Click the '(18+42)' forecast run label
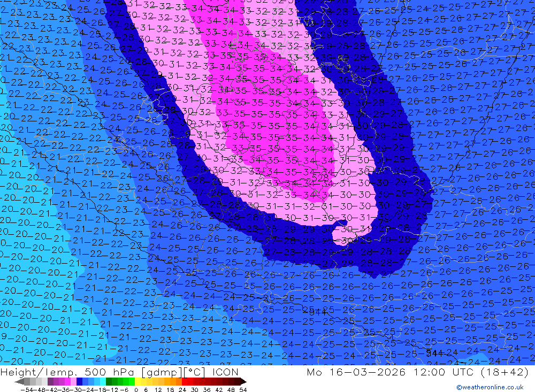 click(x=505, y=372)
